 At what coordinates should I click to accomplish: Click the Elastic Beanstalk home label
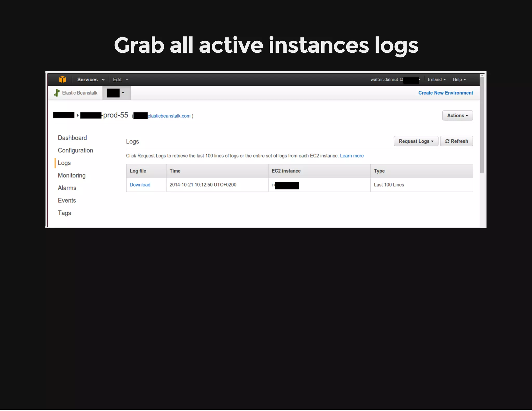tap(79, 93)
